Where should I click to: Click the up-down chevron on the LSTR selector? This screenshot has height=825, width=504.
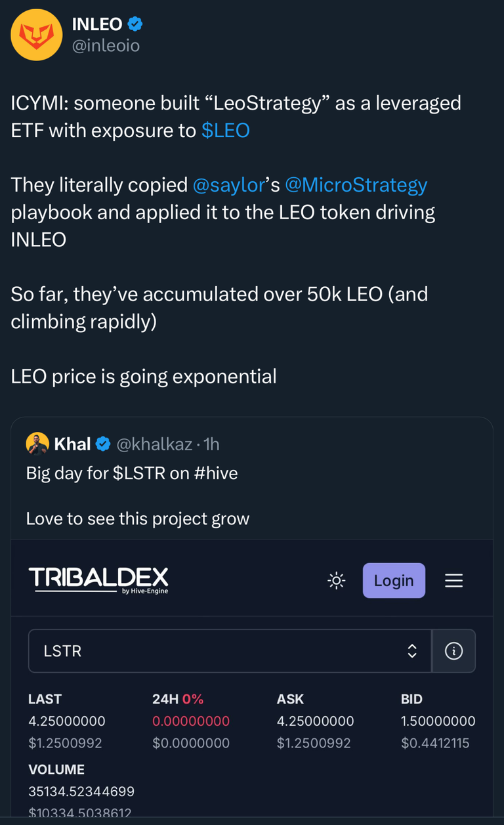pyautogui.click(x=412, y=651)
